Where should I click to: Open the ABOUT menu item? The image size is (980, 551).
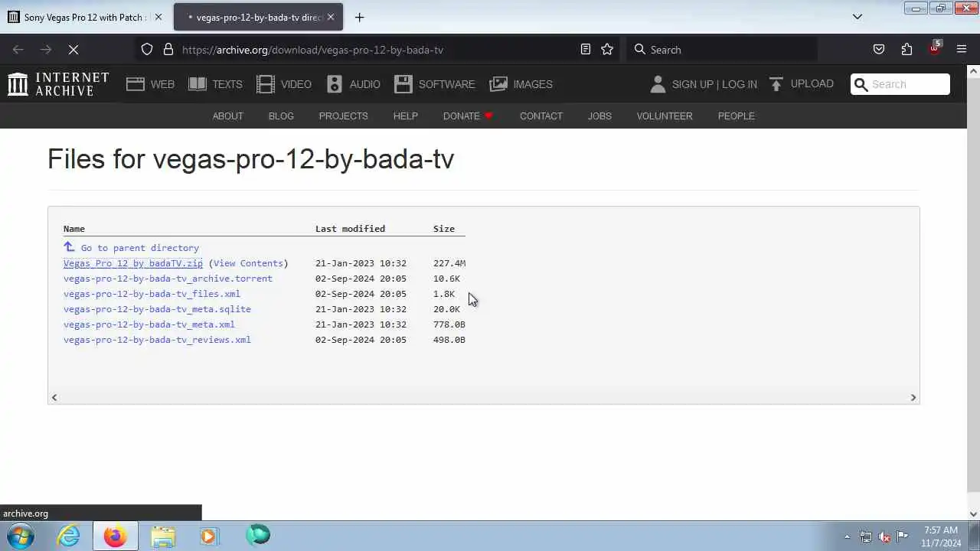tap(228, 116)
